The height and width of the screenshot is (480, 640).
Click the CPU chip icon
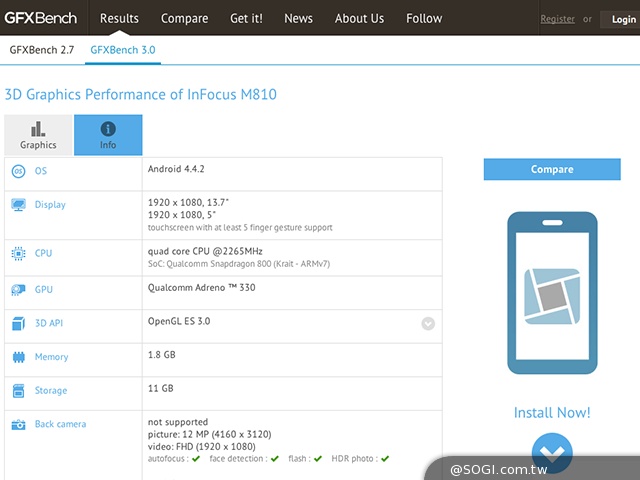click(18, 253)
